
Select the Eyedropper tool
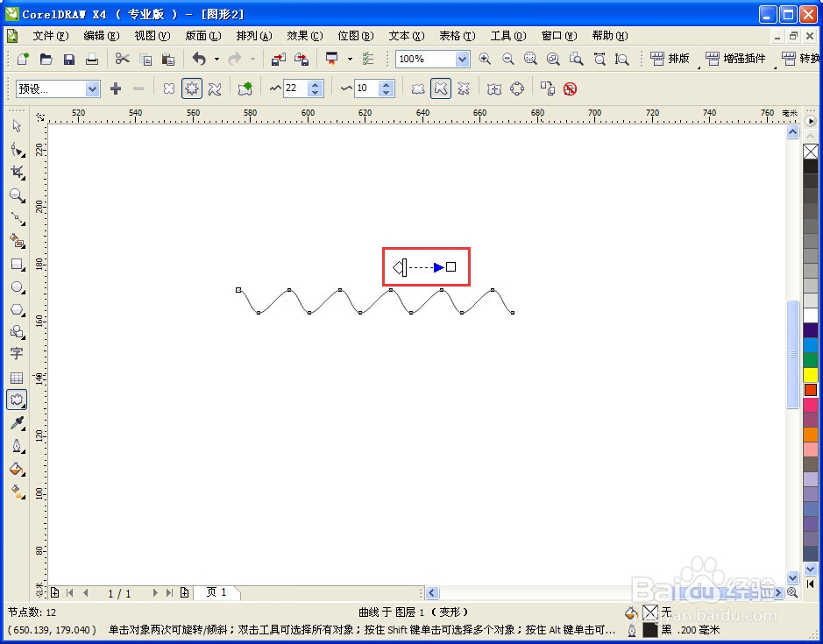(x=17, y=423)
